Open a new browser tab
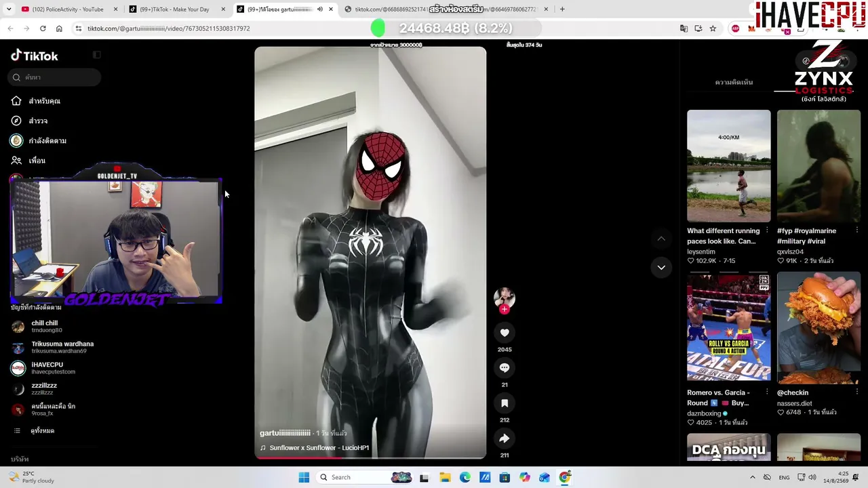The width and height of the screenshot is (868, 488). pos(562,9)
